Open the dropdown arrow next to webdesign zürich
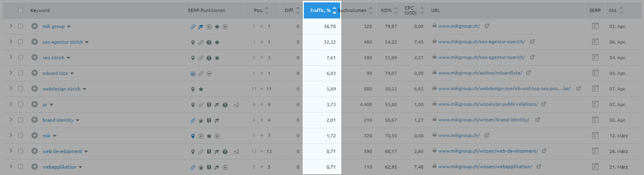Image resolution: width=644 pixels, height=175 pixels. tap(85, 89)
